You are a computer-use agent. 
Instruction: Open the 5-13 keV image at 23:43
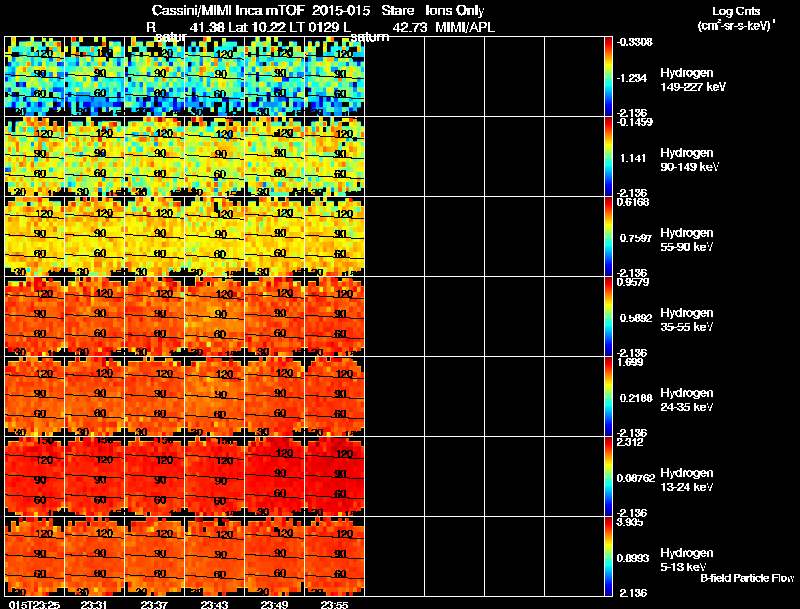215,556
